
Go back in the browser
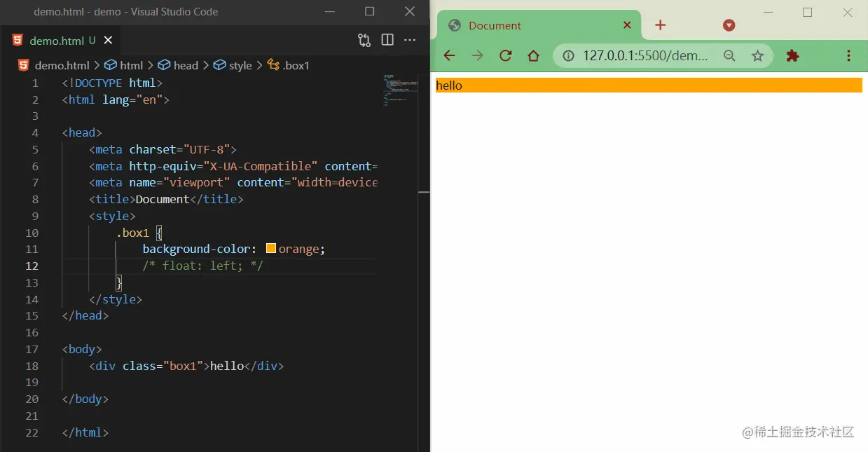450,56
